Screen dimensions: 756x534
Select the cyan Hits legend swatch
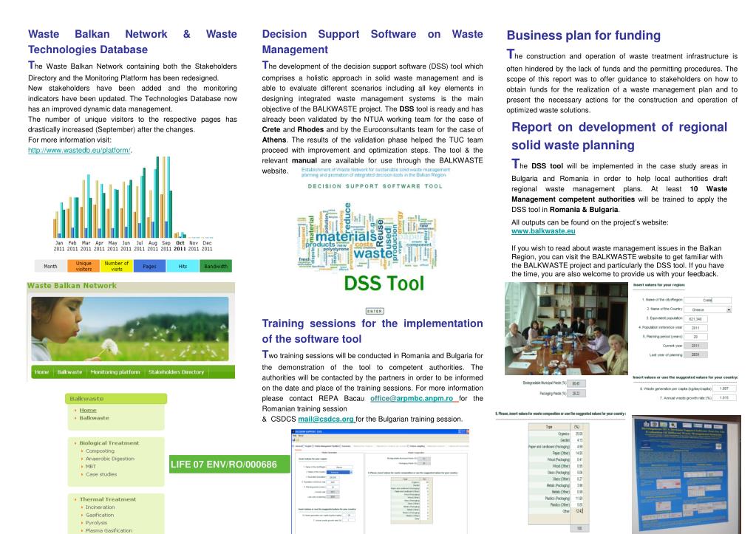click(x=183, y=266)
